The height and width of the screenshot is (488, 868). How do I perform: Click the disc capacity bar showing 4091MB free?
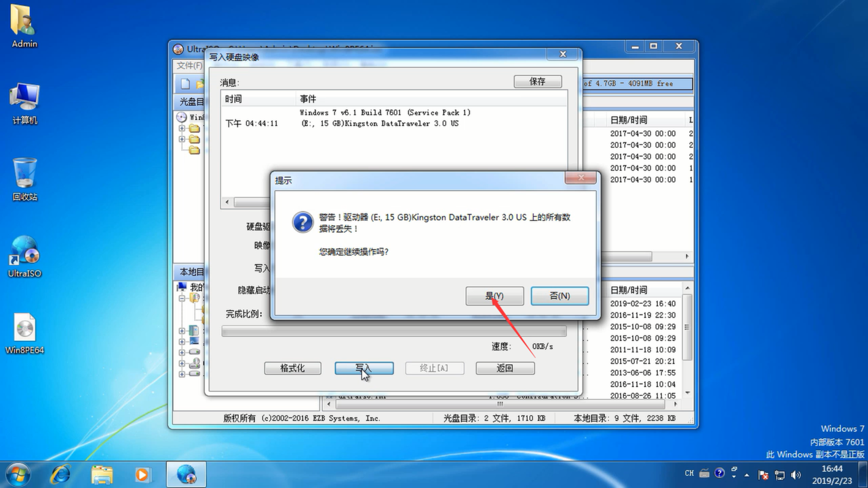click(x=637, y=83)
